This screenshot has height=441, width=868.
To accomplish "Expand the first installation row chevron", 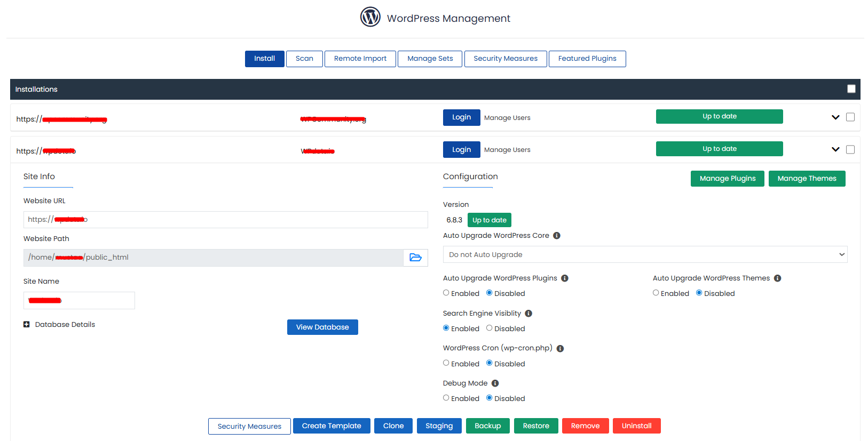I will [x=835, y=117].
